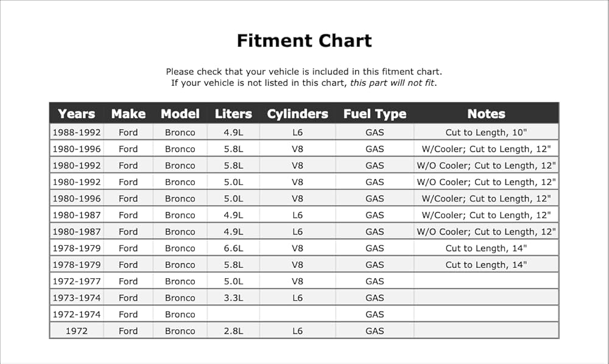Click the italic 'this part will not fit' text
Viewport: 609px width, 364px height.
point(392,83)
